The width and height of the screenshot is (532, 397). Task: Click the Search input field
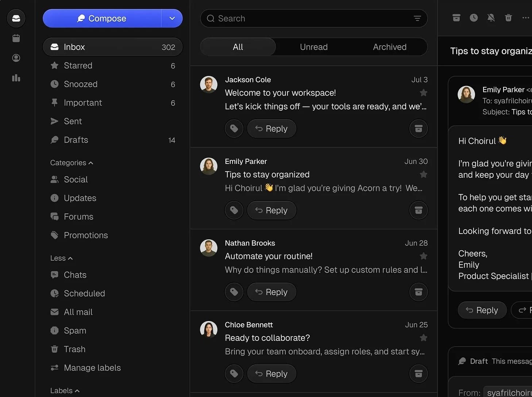314,18
